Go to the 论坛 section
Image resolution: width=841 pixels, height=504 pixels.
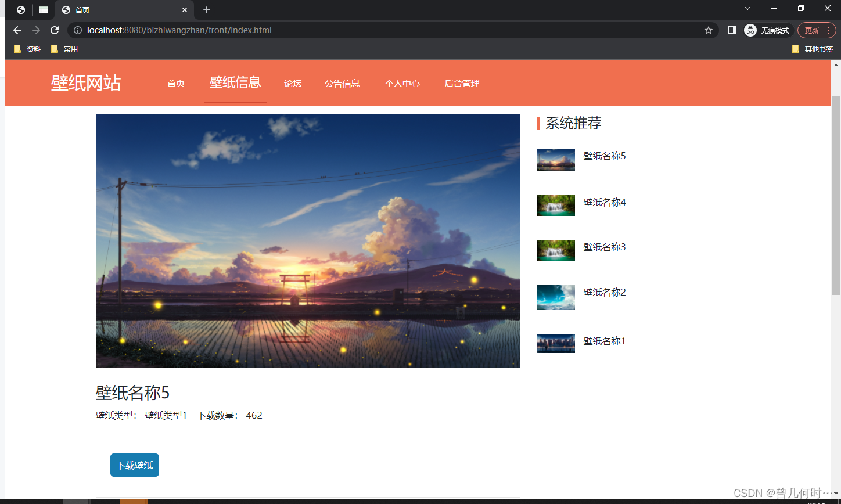click(293, 84)
